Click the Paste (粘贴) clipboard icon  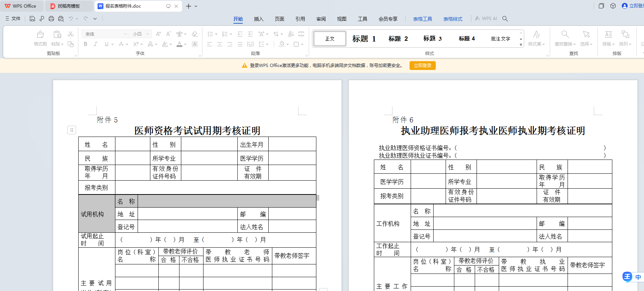58,34
